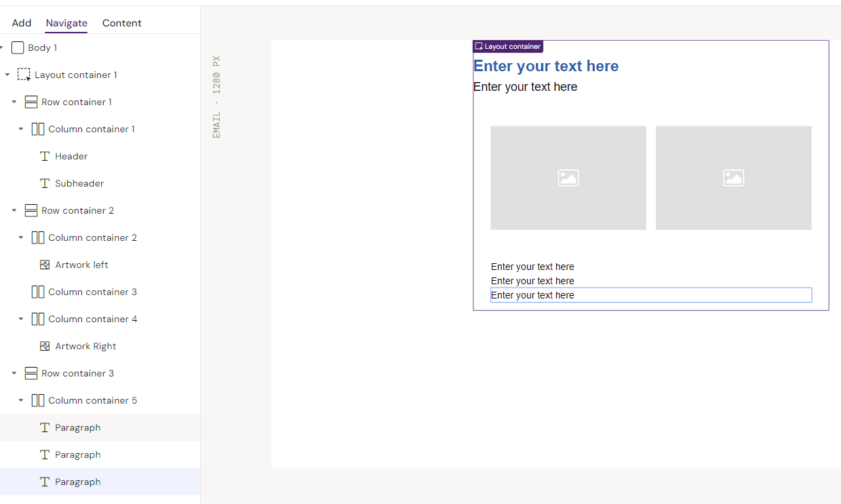This screenshot has height=504, width=841.
Task: Collapse Row container 2 in tree
Action: click(x=14, y=210)
